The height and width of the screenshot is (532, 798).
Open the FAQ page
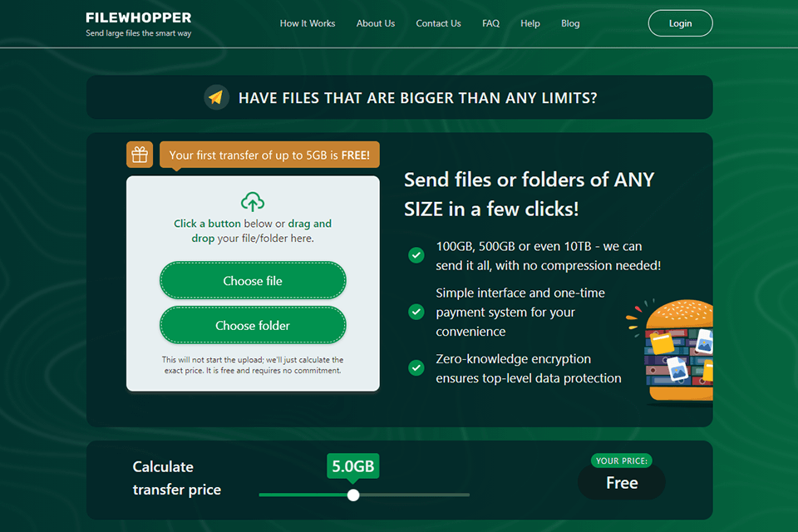490,23
